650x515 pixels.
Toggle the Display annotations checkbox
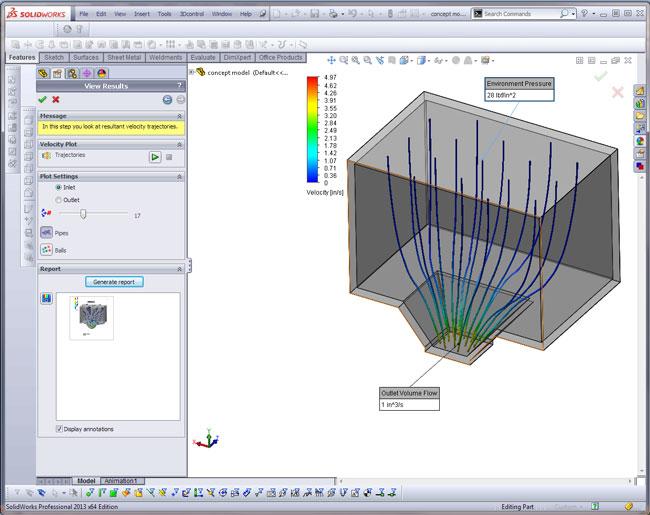[59, 429]
